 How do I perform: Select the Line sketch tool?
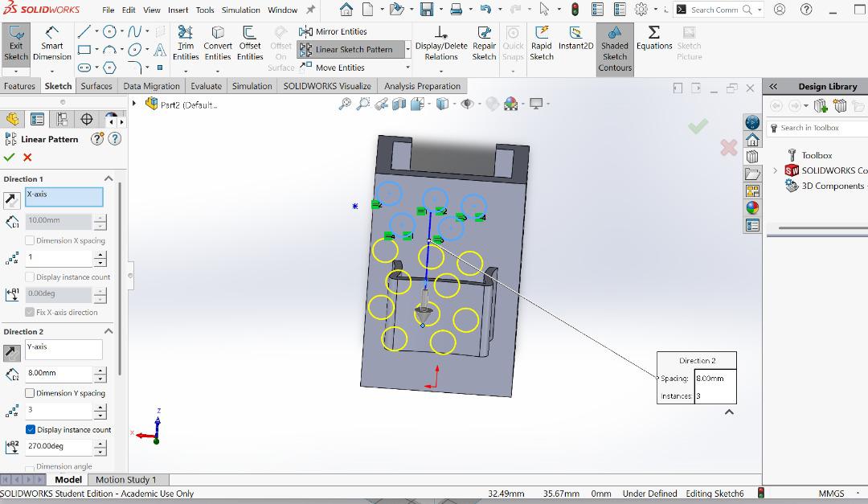[x=84, y=31]
